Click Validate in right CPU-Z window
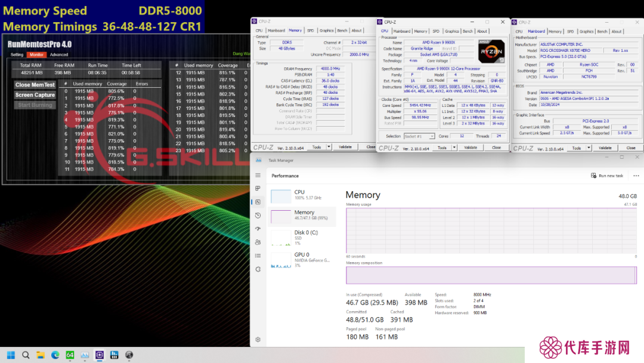 pos(605,148)
